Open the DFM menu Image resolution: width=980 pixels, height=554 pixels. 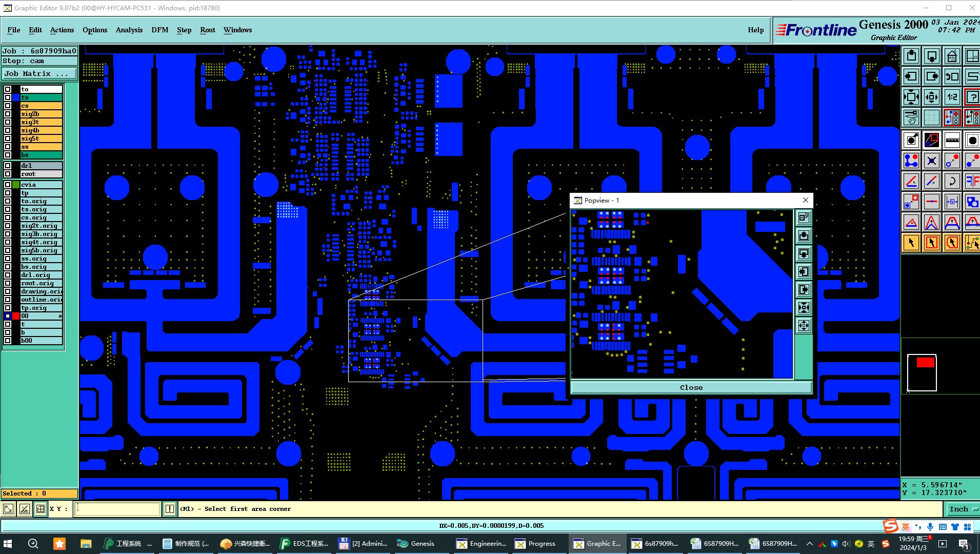[160, 30]
